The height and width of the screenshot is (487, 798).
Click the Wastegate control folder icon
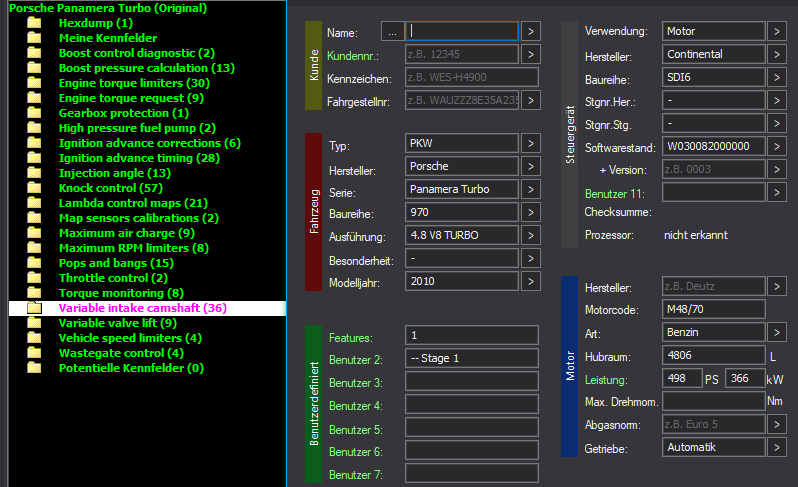(x=34, y=353)
